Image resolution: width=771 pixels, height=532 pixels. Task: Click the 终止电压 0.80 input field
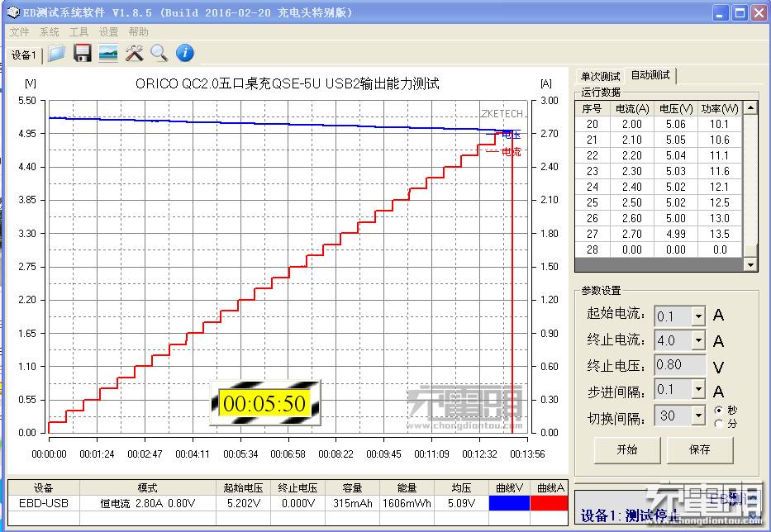680,365
